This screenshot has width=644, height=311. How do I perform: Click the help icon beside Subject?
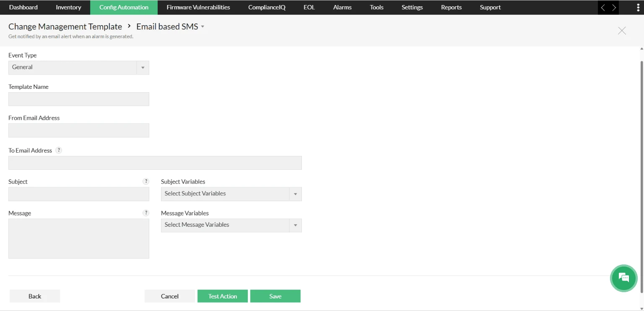click(146, 181)
